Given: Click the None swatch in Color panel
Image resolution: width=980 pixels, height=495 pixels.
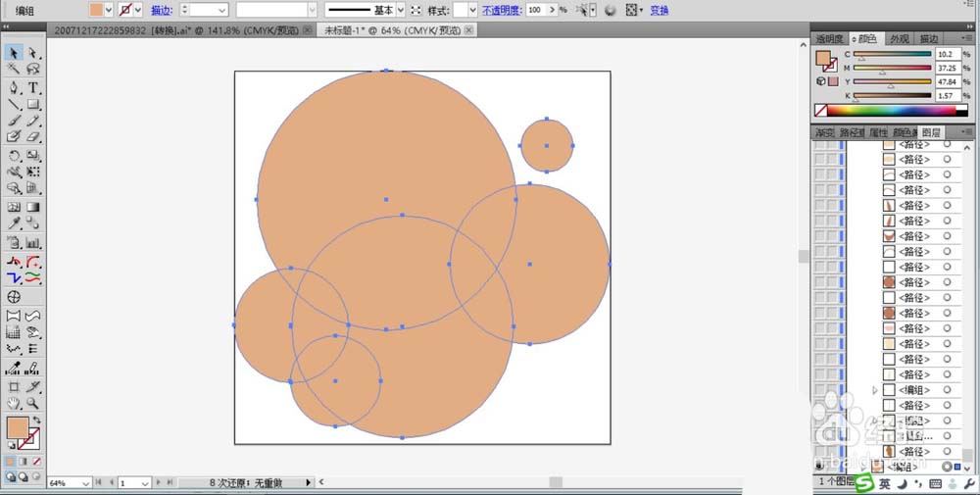Looking at the screenshot, I should pos(821,110).
